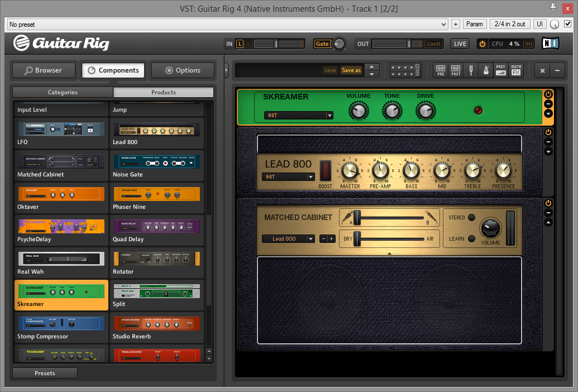This screenshot has width=578, height=392.
Task: Power off the Lead 800 amp
Action: (x=548, y=132)
